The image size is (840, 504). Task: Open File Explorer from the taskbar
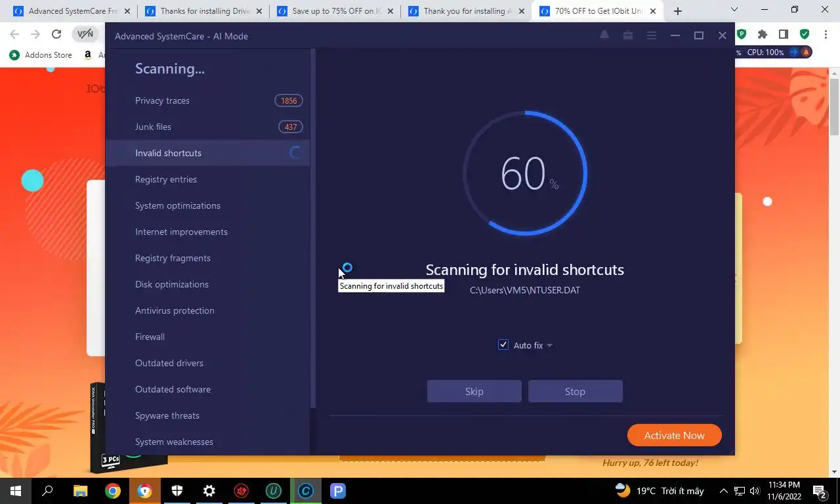point(80,491)
